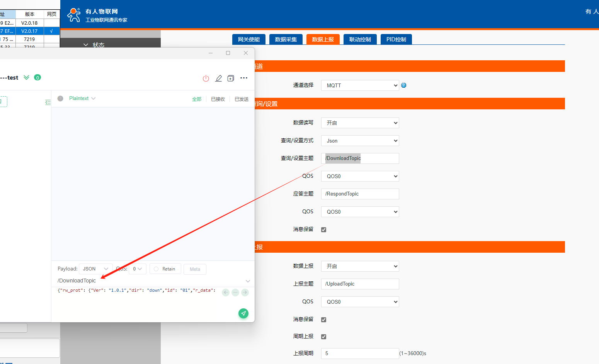Expand the Plaintext display format dropdown
599x364 pixels.
[x=82, y=99]
